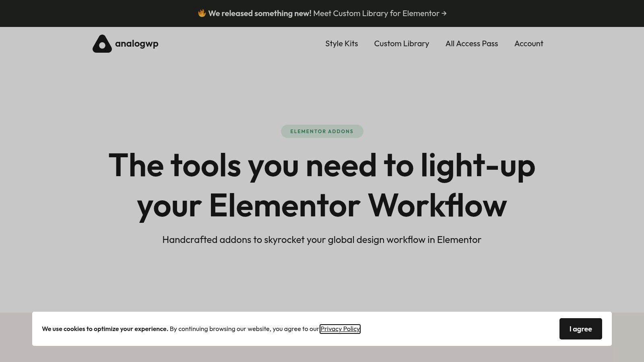
Task: Click the ELEMENTOR ADDONS badge
Action: coord(322,131)
